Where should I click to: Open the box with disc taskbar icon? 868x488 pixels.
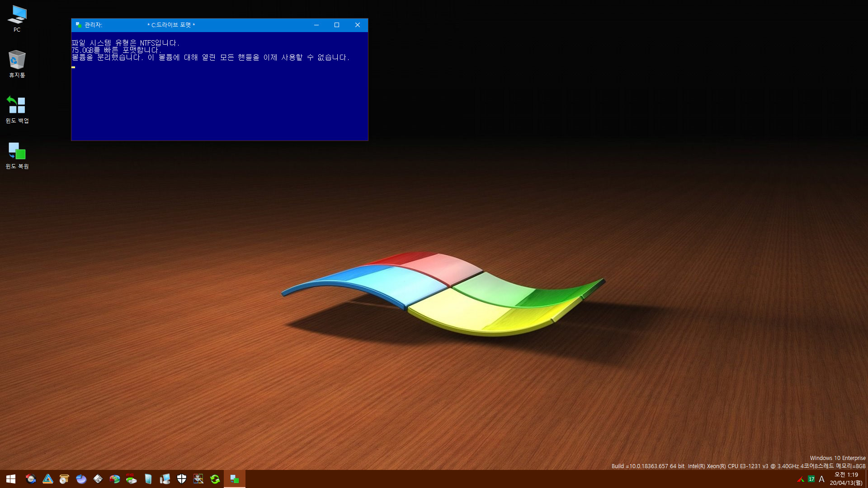tap(64, 479)
